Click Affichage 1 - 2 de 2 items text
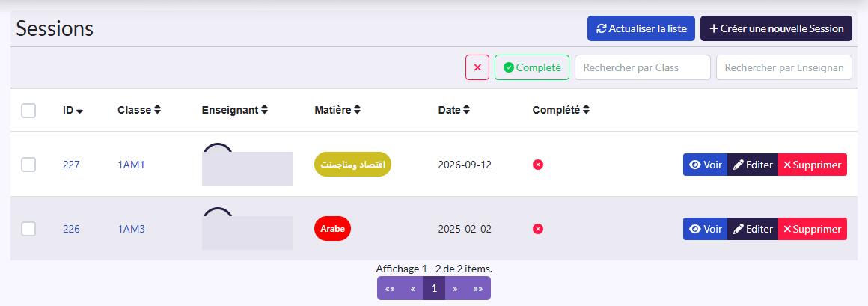The height and width of the screenshot is (306, 868). click(x=434, y=269)
